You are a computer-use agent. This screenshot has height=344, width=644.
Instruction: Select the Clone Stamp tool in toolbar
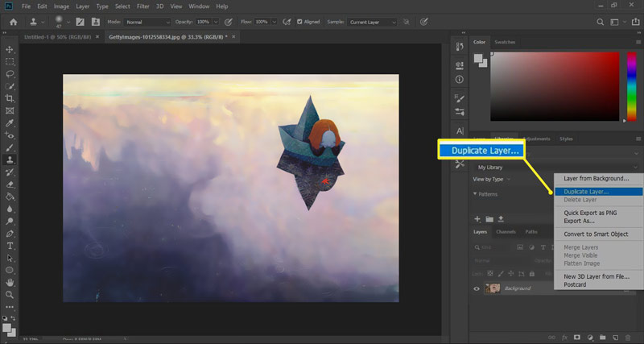point(10,160)
